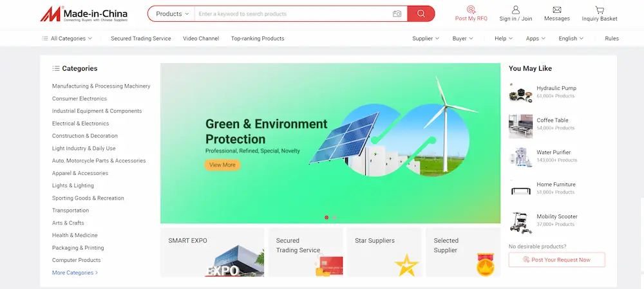Open Post My RFQ icon
The width and height of the screenshot is (644, 289).
[x=471, y=10]
